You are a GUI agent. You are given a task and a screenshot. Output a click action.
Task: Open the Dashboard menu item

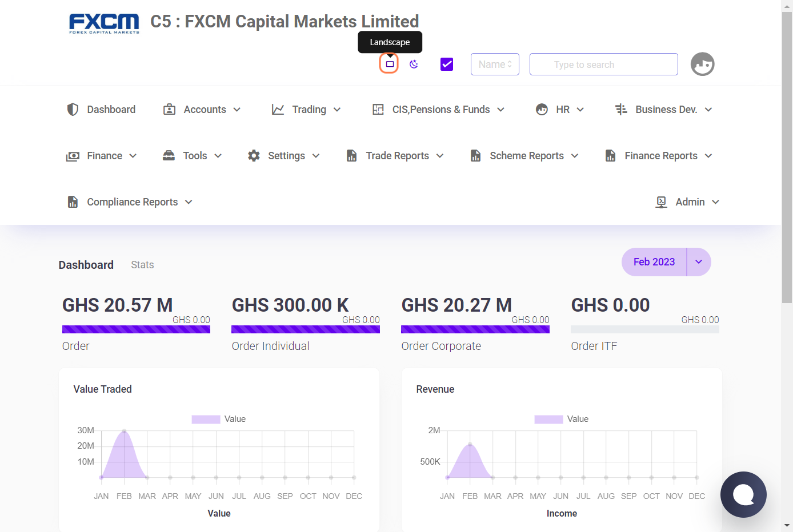pyautogui.click(x=111, y=109)
